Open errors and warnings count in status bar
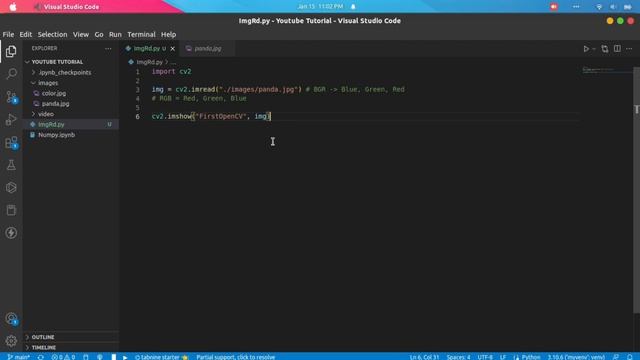Viewport: 640px width, 360px height. (x=63, y=357)
